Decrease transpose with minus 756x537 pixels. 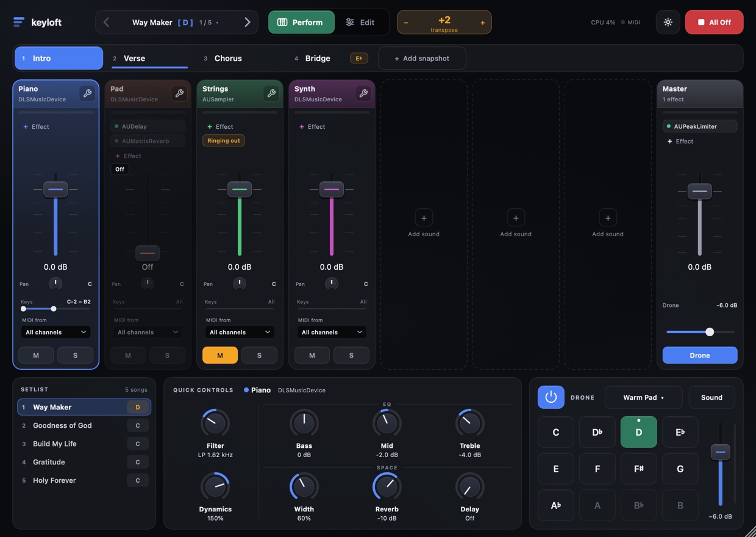pos(406,23)
